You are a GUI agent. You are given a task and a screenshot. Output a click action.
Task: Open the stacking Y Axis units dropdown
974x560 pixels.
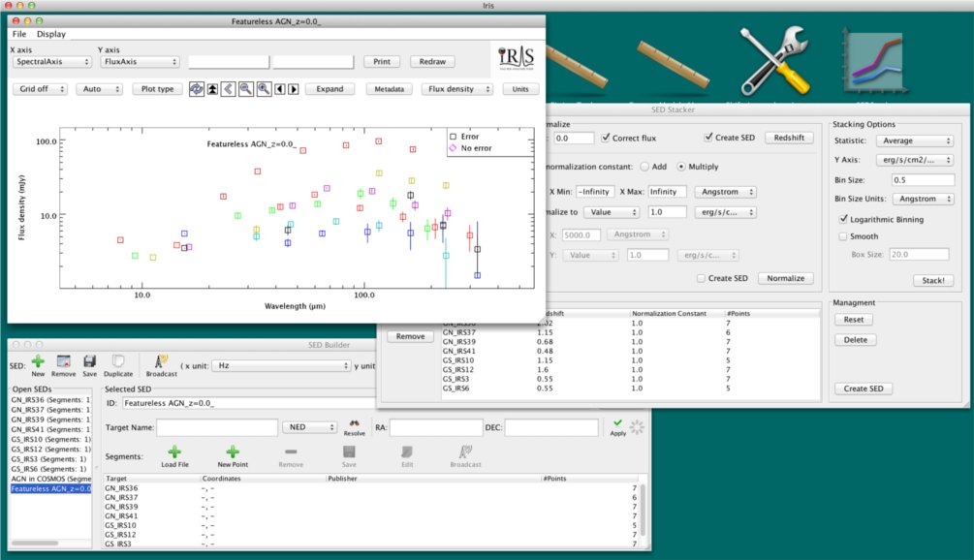click(914, 160)
